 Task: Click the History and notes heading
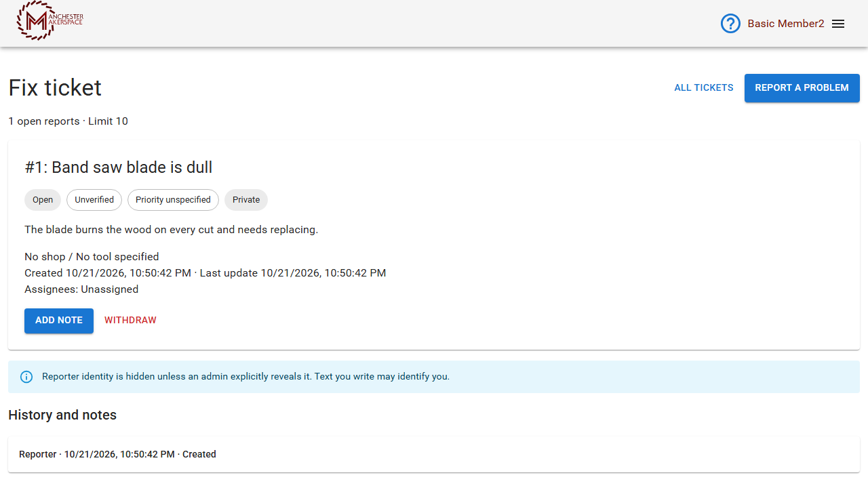(62, 415)
